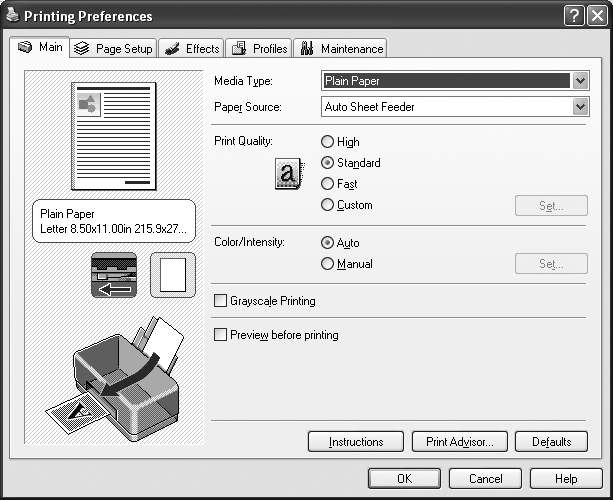Screen dimensions: 613x500
Task: Click the Cancel button
Action: click(x=485, y=478)
